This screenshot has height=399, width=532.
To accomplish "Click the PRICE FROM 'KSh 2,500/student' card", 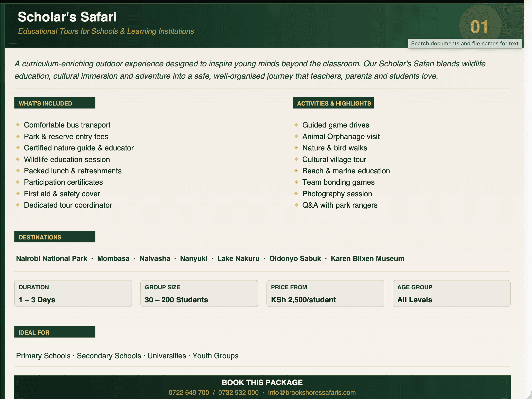I will 325,293.
